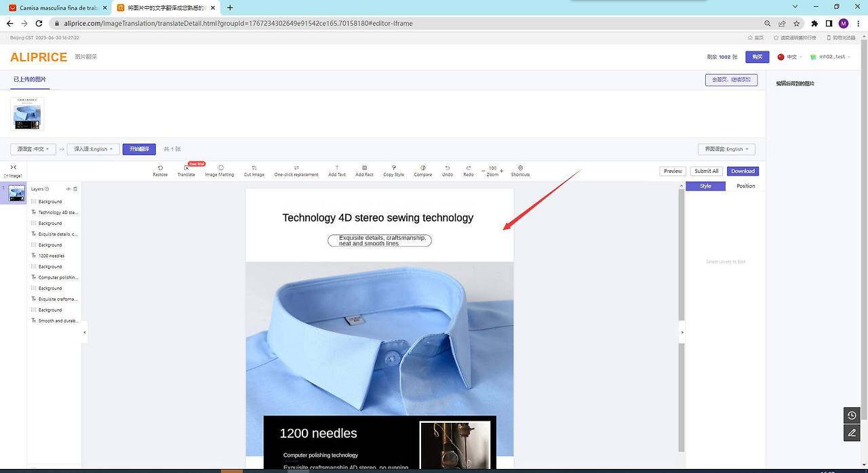Screen dimensions: 868x473
Task: Delete layers with the trash icon
Action: [75, 189]
